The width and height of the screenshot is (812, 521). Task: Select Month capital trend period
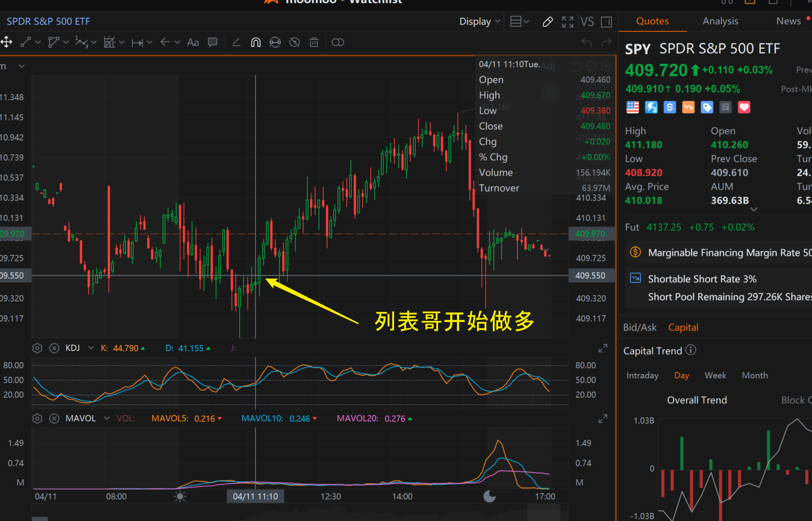pyautogui.click(x=755, y=376)
